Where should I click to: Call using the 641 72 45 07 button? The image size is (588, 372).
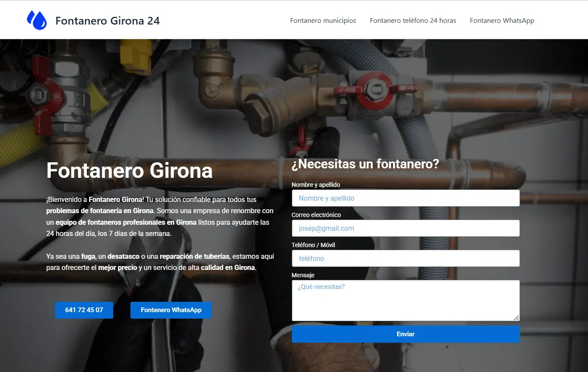click(84, 310)
